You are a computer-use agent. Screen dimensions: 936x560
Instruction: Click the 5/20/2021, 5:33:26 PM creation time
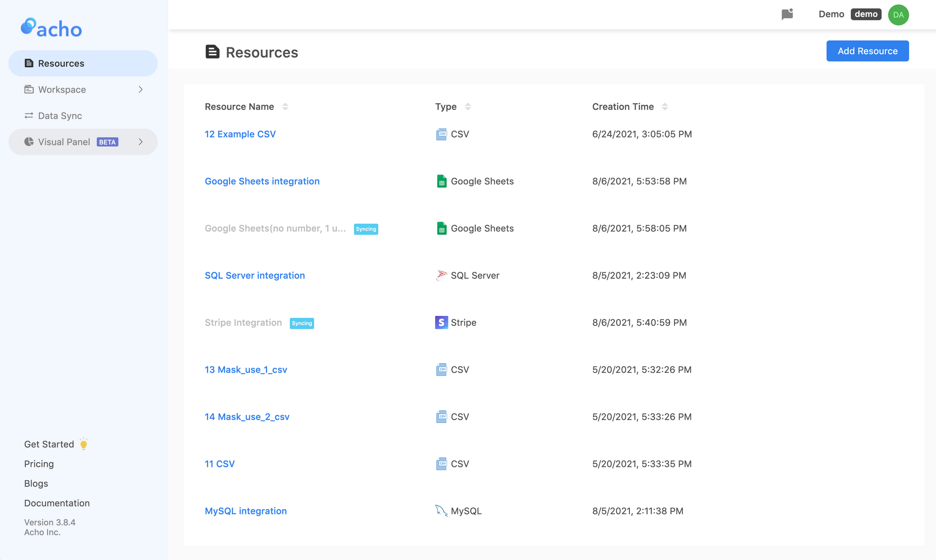tap(642, 417)
